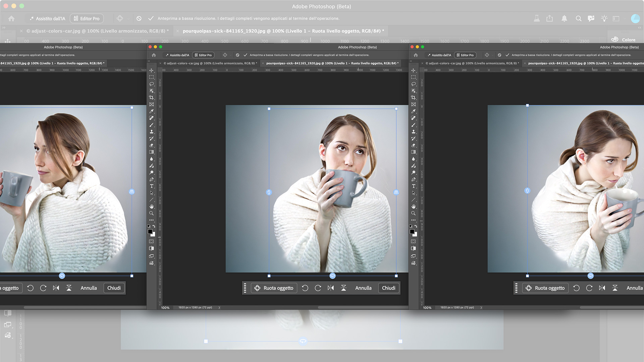This screenshot has height=362, width=644.
Task: Swap foreground and background colors in middle window
Action: (x=154, y=226)
